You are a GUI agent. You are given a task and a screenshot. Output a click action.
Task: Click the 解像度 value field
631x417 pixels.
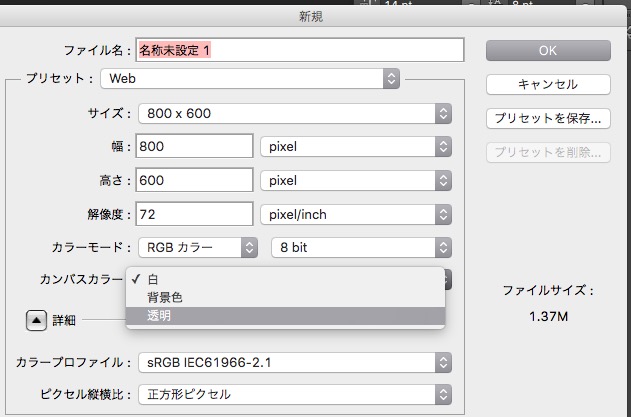tap(194, 214)
